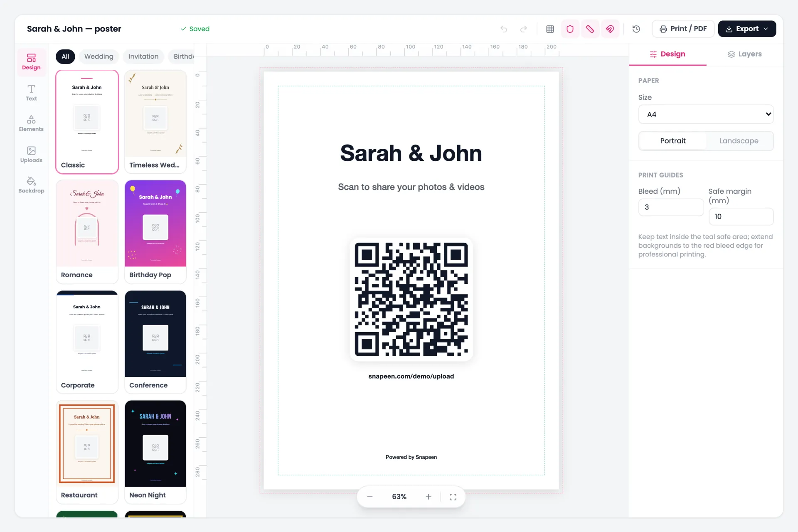The image size is (798, 532).
Task: Choose the Restaurant template
Action: [x=87, y=452]
